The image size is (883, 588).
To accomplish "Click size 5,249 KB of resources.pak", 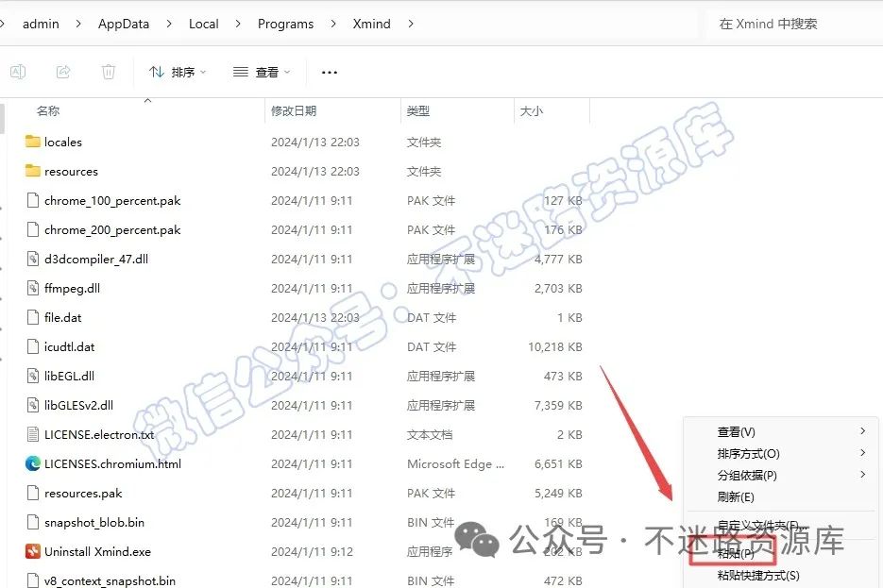I will (558, 493).
